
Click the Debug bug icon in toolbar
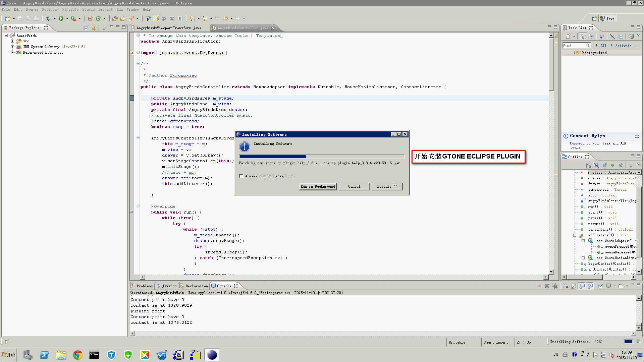click(49, 18)
